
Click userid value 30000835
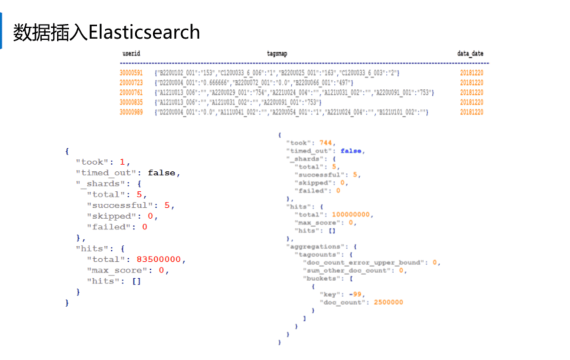(x=131, y=102)
